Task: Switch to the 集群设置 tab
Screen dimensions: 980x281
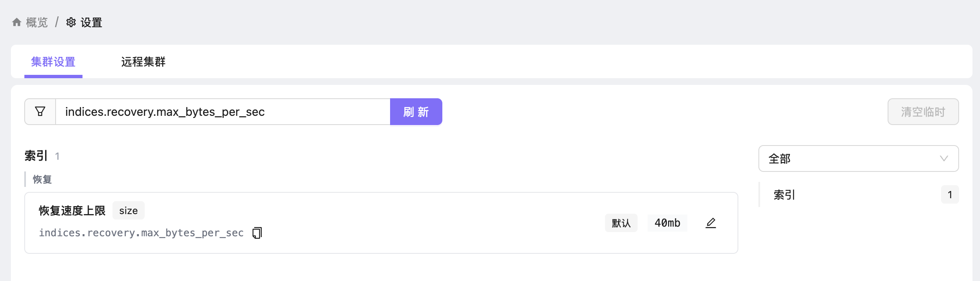Action: pyautogui.click(x=53, y=62)
